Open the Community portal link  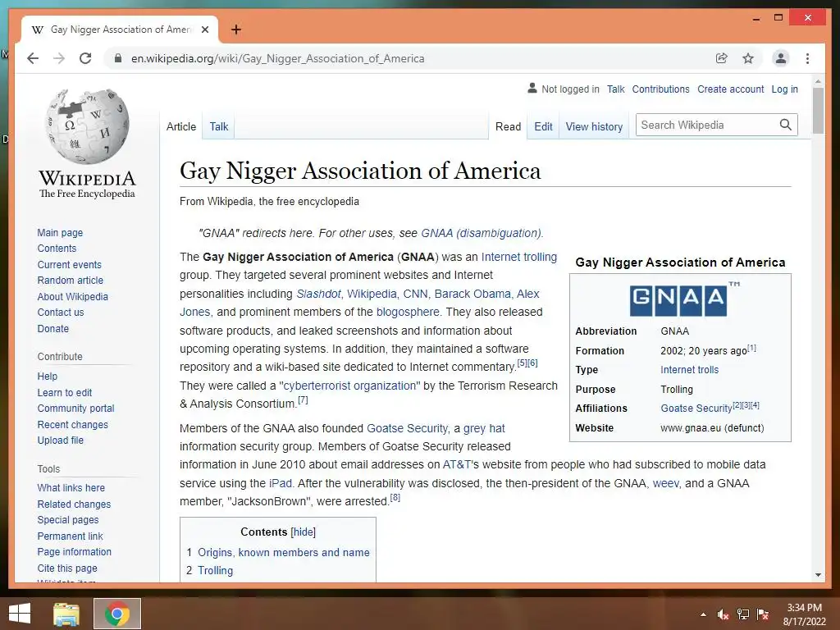coord(75,409)
